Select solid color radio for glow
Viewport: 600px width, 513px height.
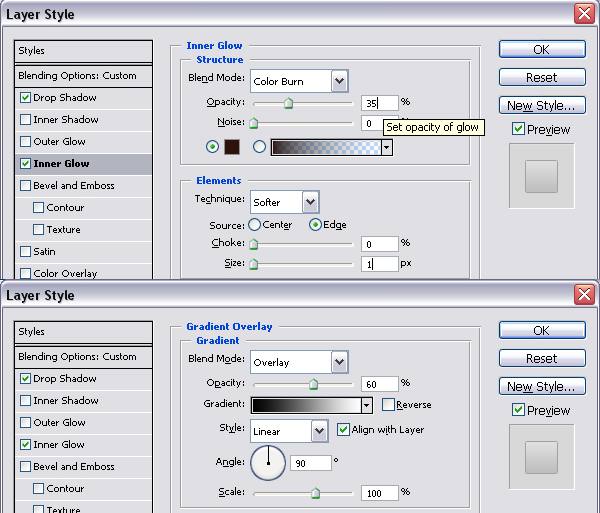pos(212,147)
